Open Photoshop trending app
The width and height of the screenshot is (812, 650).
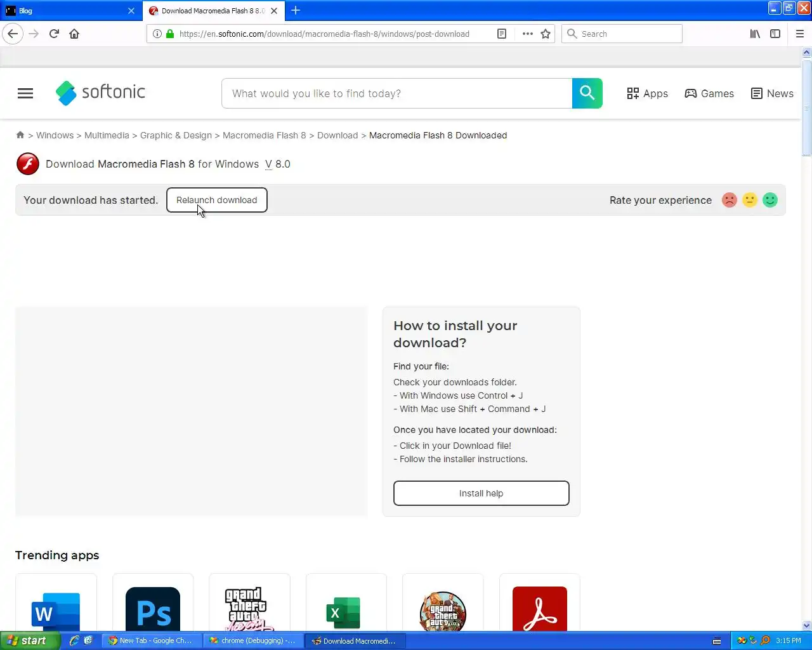coord(153,603)
